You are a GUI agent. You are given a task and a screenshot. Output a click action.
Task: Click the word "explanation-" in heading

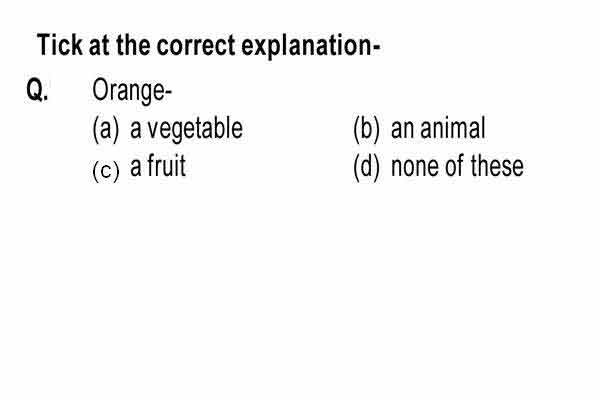point(311,47)
